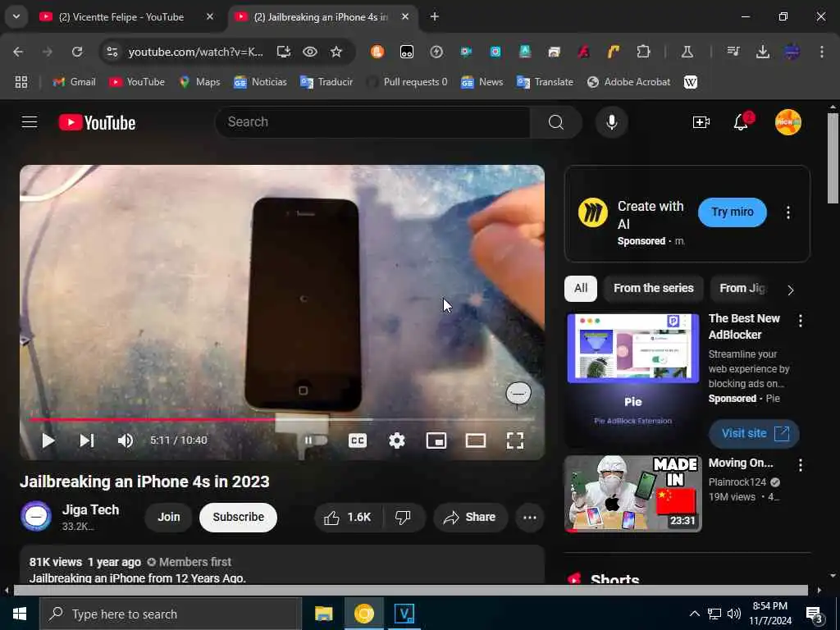
Task: Dislike the video with thumbs down
Action: (x=403, y=517)
